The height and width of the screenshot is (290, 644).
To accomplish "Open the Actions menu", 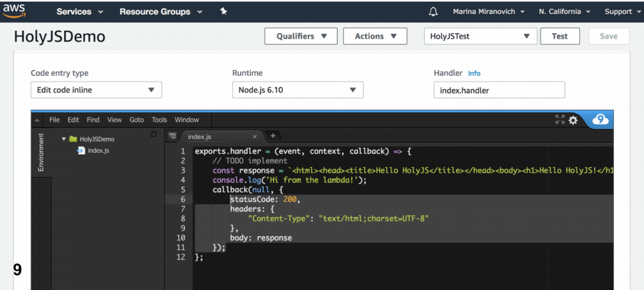I will (x=375, y=36).
